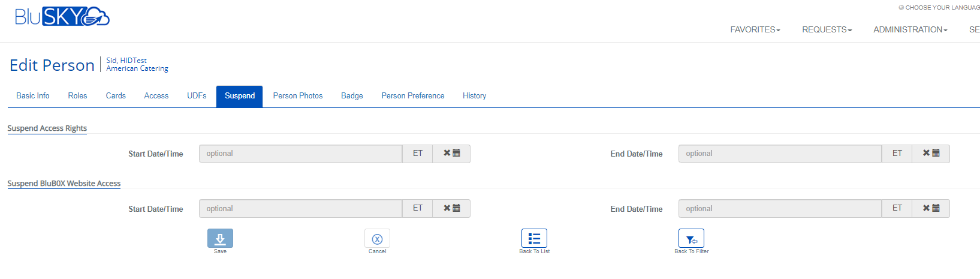The width and height of the screenshot is (980, 279).
Task: Click the Back To List icon
Action: tap(534, 238)
